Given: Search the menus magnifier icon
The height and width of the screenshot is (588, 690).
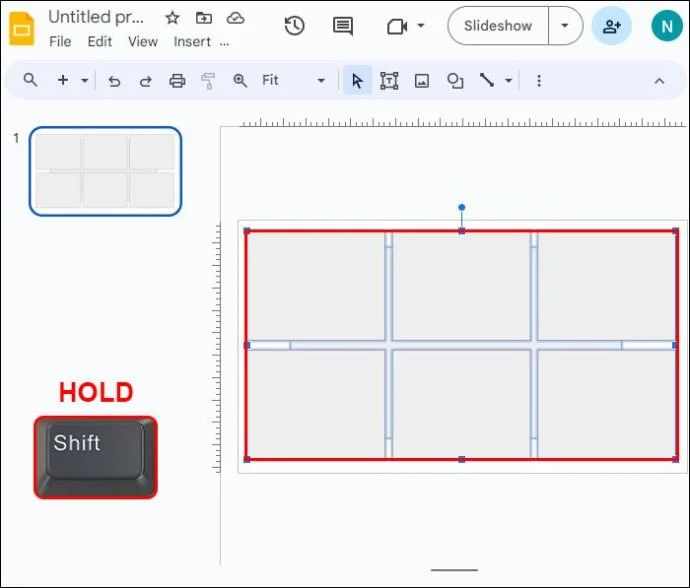Looking at the screenshot, I should pos(30,80).
